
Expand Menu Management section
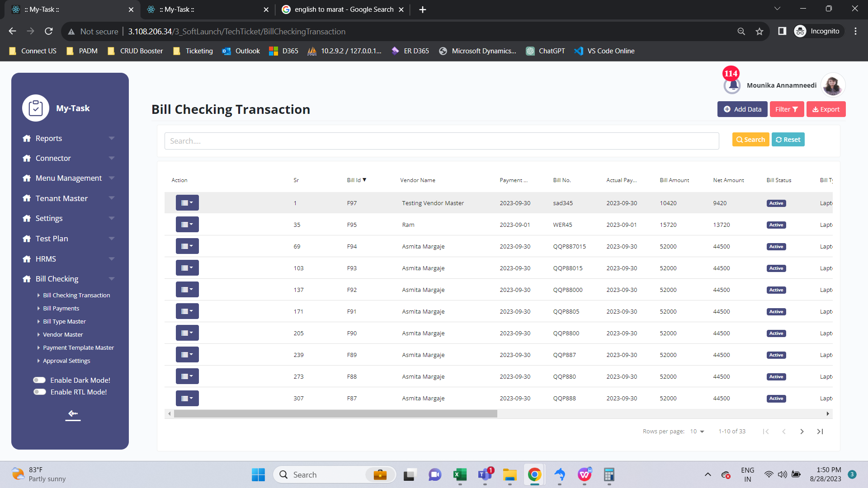[x=68, y=178]
